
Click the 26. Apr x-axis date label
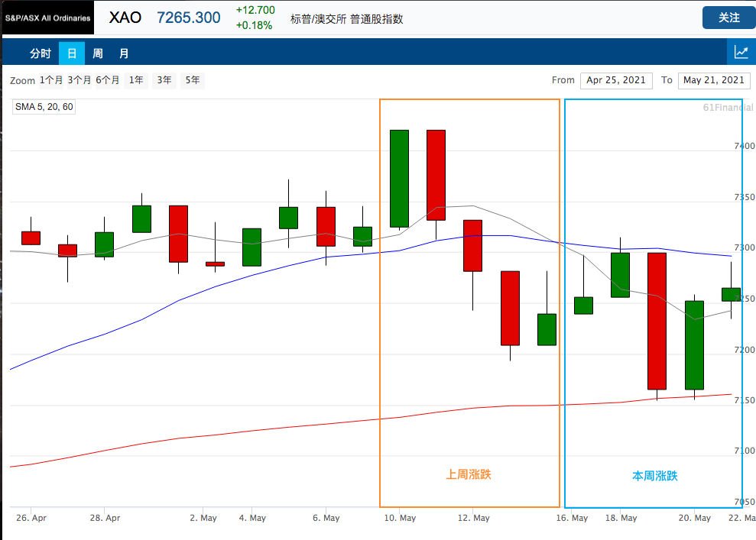31,518
